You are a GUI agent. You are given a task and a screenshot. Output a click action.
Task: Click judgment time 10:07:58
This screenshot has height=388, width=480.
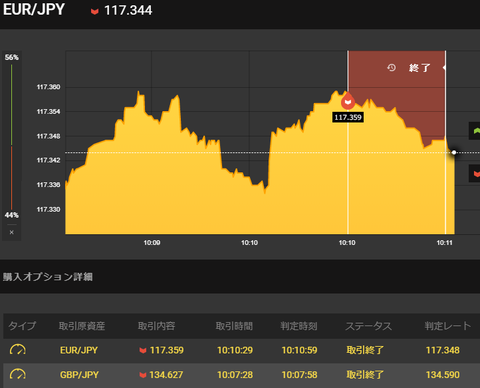[x=299, y=375]
